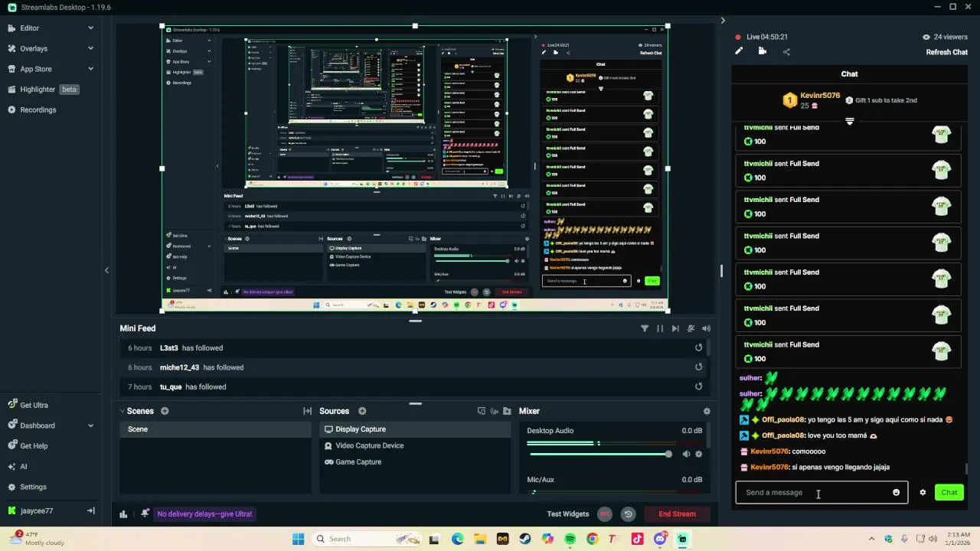This screenshot has height=551, width=980.
Task: Select the Scene item in Scenes list
Action: pyautogui.click(x=216, y=429)
